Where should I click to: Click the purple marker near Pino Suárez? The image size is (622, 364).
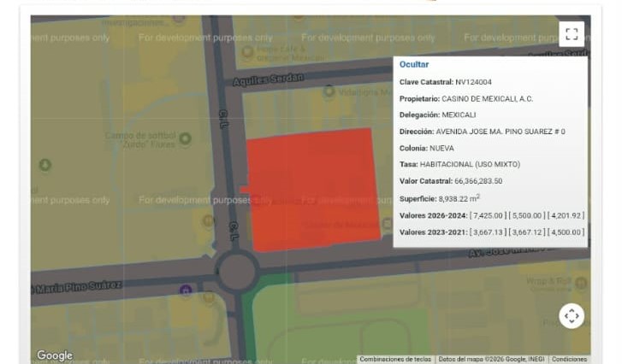(x=186, y=291)
